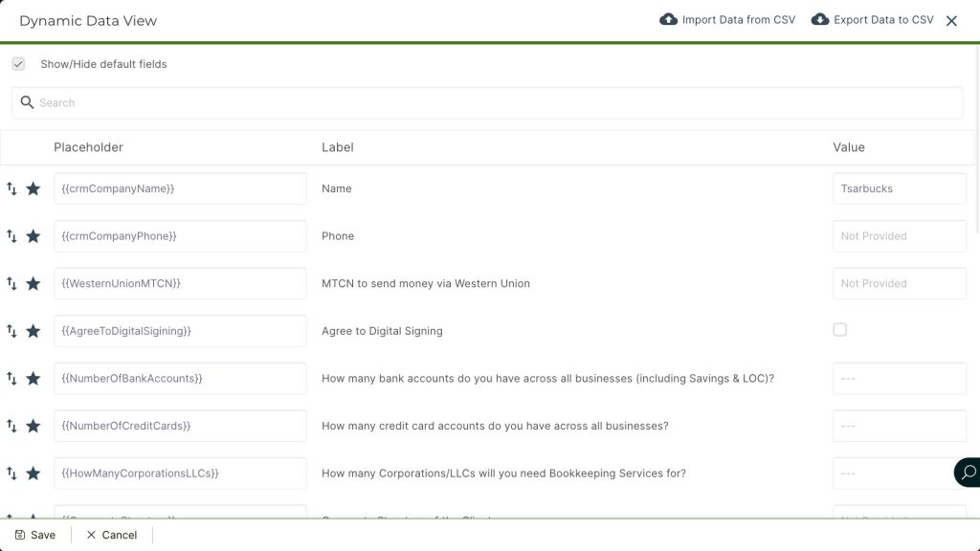Toggle Show/Hide default fields checkbox
The height and width of the screenshot is (551, 980).
coord(18,64)
